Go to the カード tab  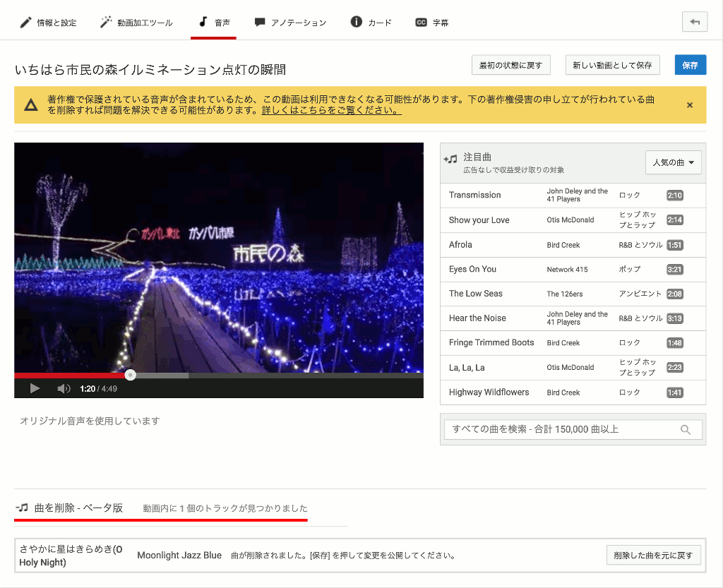click(371, 22)
